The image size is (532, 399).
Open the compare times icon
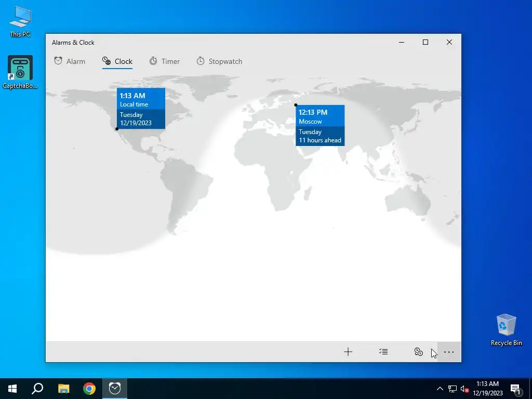click(419, 352)
